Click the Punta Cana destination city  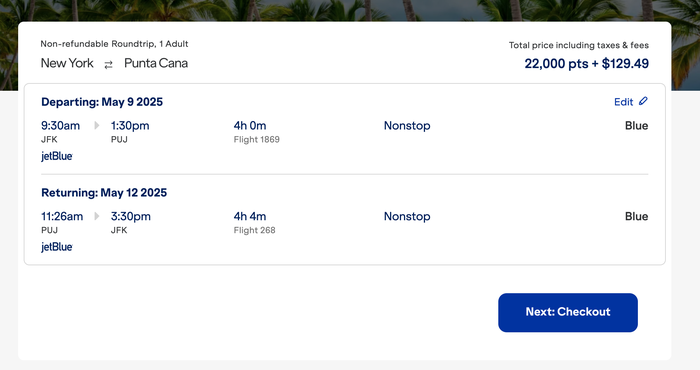coord(156,63)
